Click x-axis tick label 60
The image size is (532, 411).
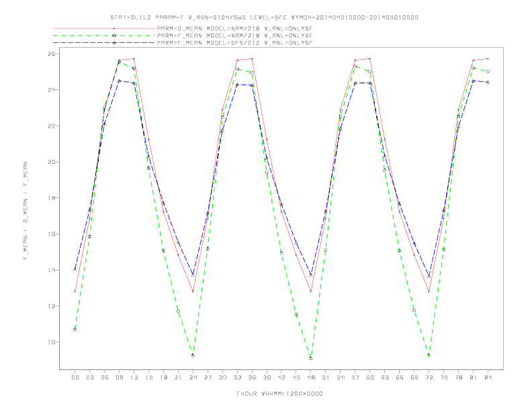(370, 377)
